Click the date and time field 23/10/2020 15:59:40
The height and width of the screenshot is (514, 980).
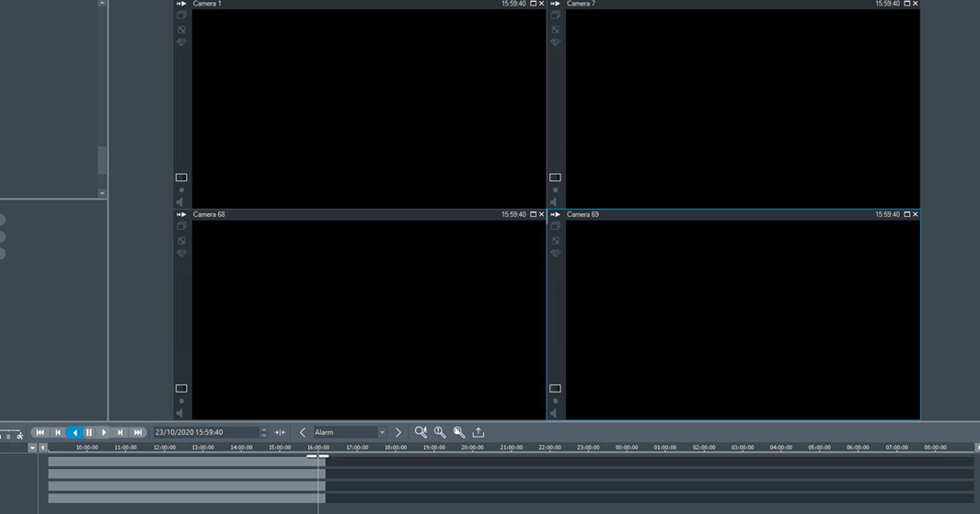pos(206,432)
